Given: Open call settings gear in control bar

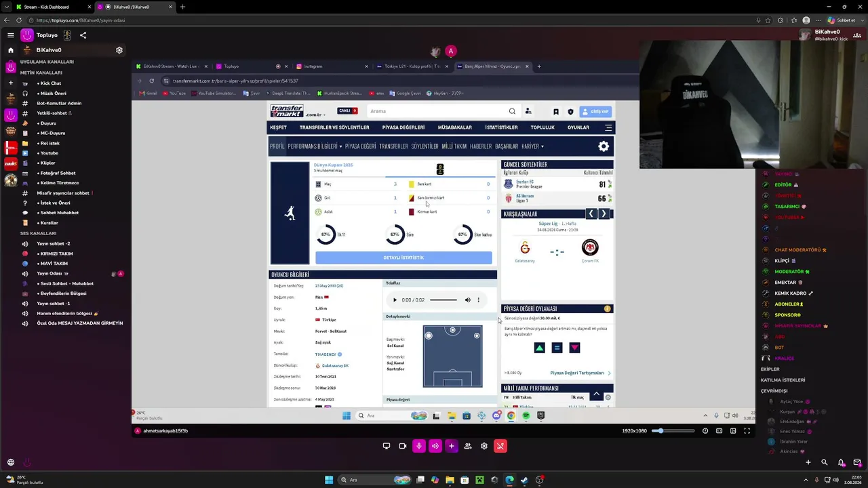Looking at the screenshot, I should (x=484, y=446).
